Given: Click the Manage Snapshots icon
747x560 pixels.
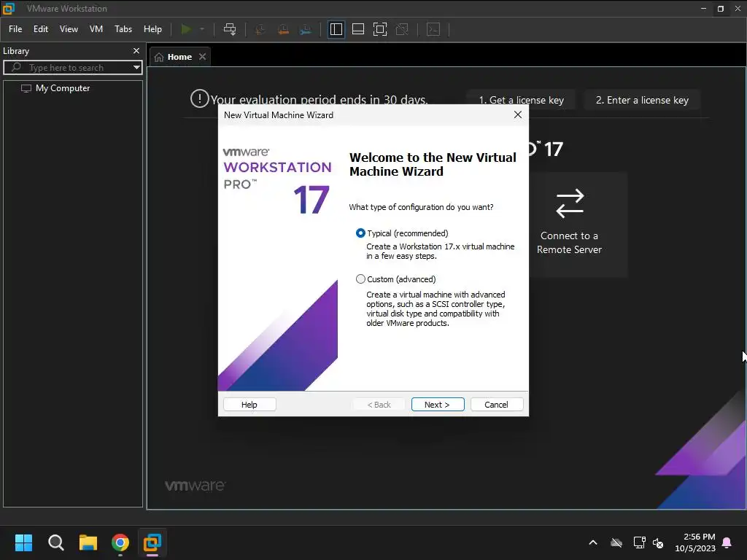Looking at the screenshot, I should pyautogui.click(x=306, y=29).
